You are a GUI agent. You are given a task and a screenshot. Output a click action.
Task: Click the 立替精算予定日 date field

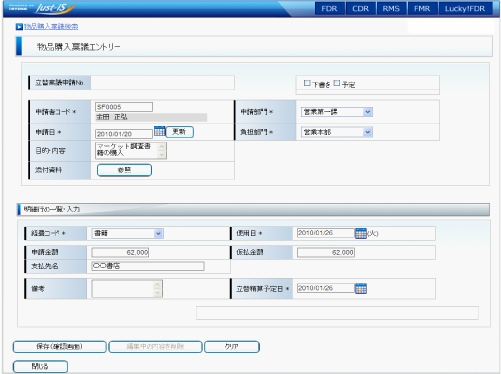coord(325,288)
